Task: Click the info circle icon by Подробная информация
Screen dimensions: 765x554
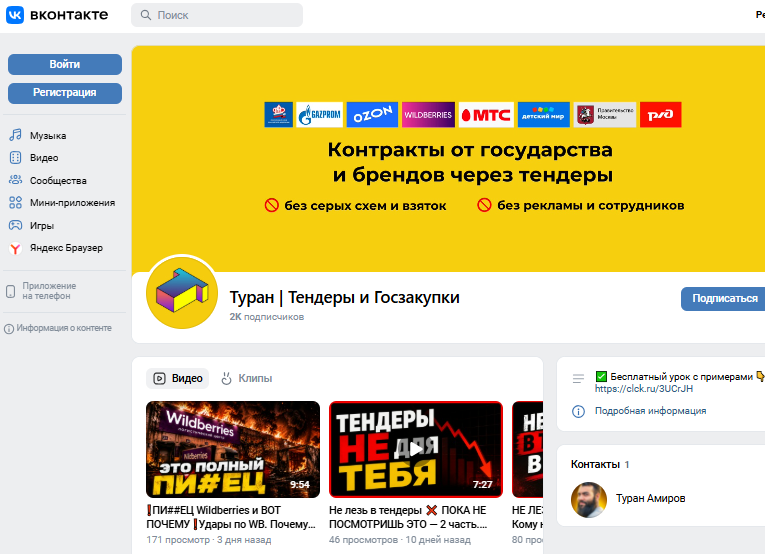Action: coord(578,411)
